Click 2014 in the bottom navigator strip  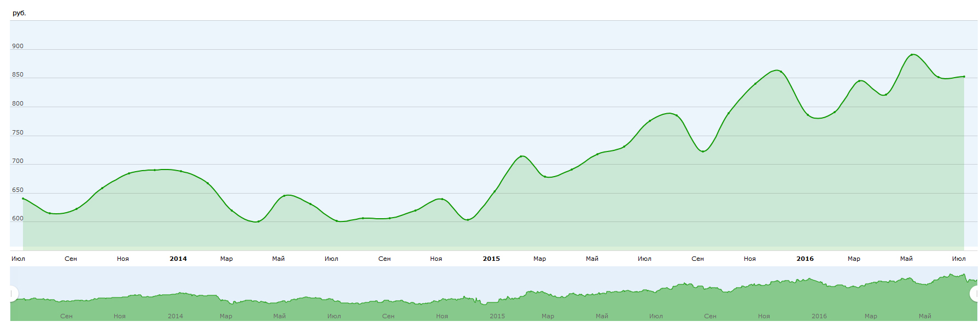[175, 316]
